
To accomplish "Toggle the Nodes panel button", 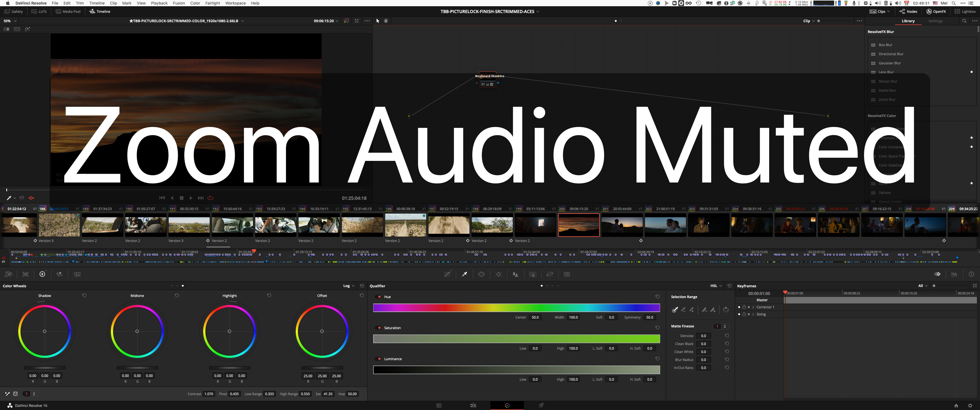I will coord(908,11).
